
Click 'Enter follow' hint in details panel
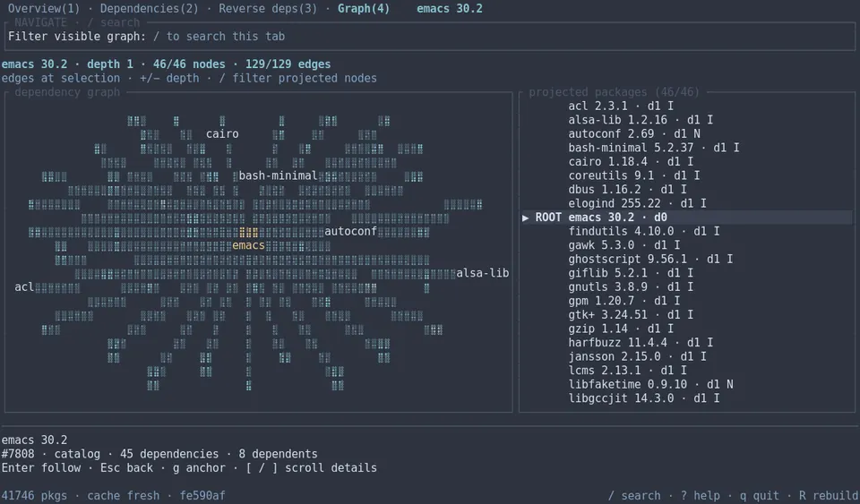(41, 468)
